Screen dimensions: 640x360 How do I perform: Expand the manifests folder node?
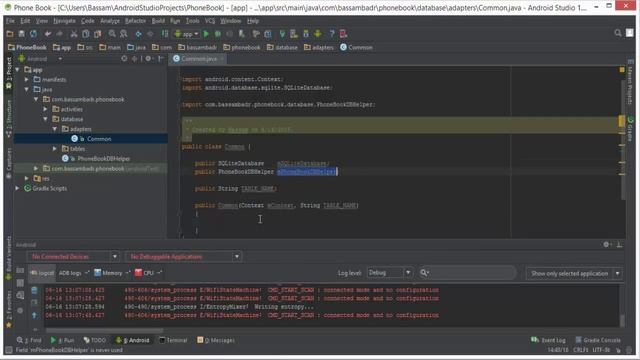[27, 80]
